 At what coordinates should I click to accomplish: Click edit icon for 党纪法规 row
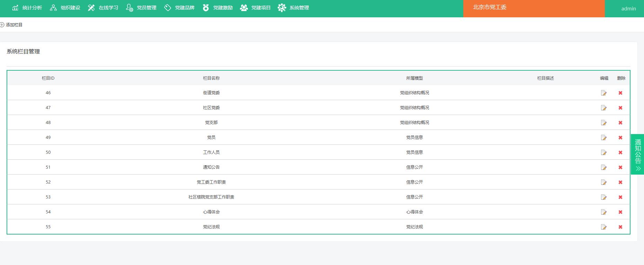[603, 227]
